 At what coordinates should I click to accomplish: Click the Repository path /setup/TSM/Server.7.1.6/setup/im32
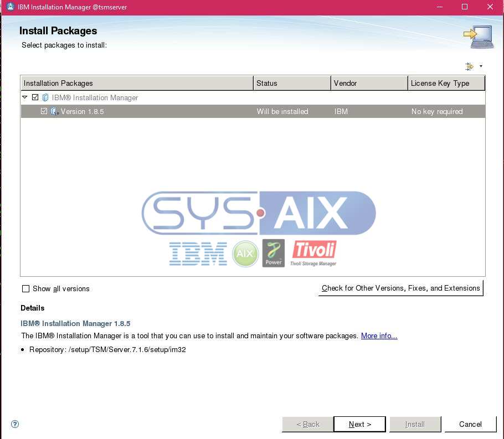[127, 350]
